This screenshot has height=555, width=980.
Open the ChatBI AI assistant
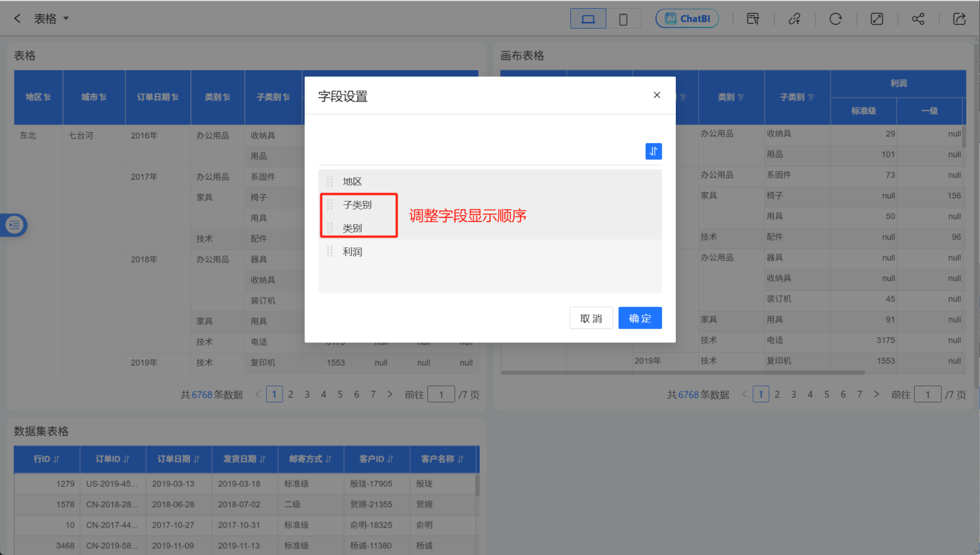tap(687, 18)
